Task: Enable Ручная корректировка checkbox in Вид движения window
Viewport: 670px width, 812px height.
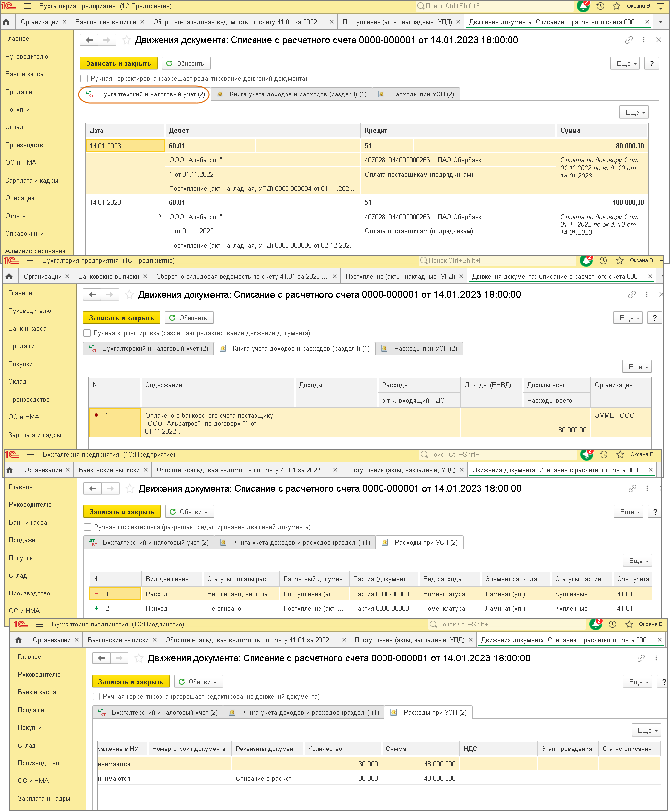Action: point(88,527)
